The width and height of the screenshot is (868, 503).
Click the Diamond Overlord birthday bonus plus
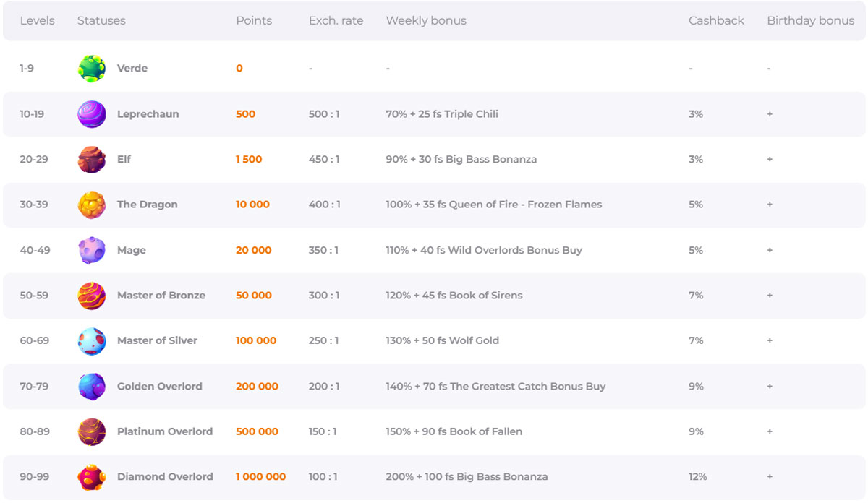pyautogui.click(x=770, y=477)
